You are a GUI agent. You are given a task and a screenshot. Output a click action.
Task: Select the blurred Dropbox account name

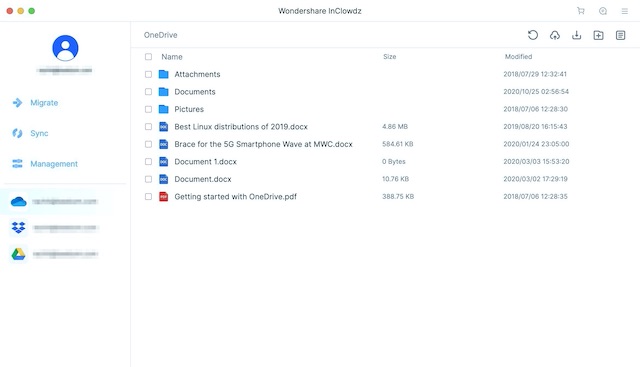pos(65,228)
